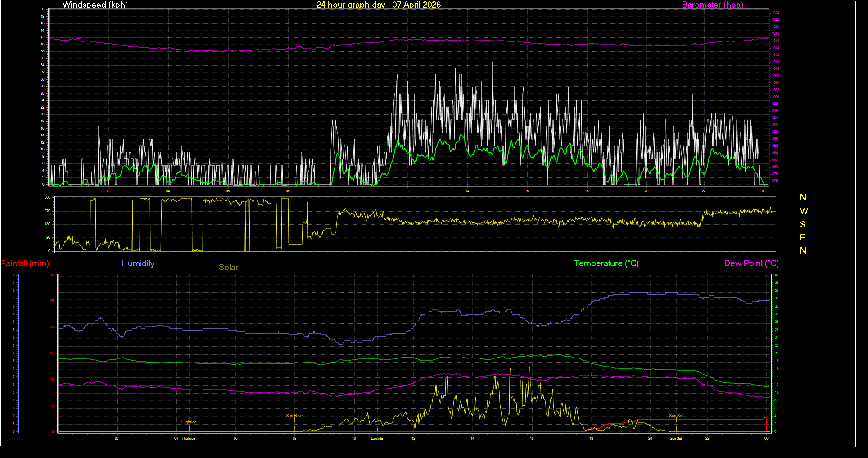Click the 1000 value on barometer axis

[x=775, y=97]
